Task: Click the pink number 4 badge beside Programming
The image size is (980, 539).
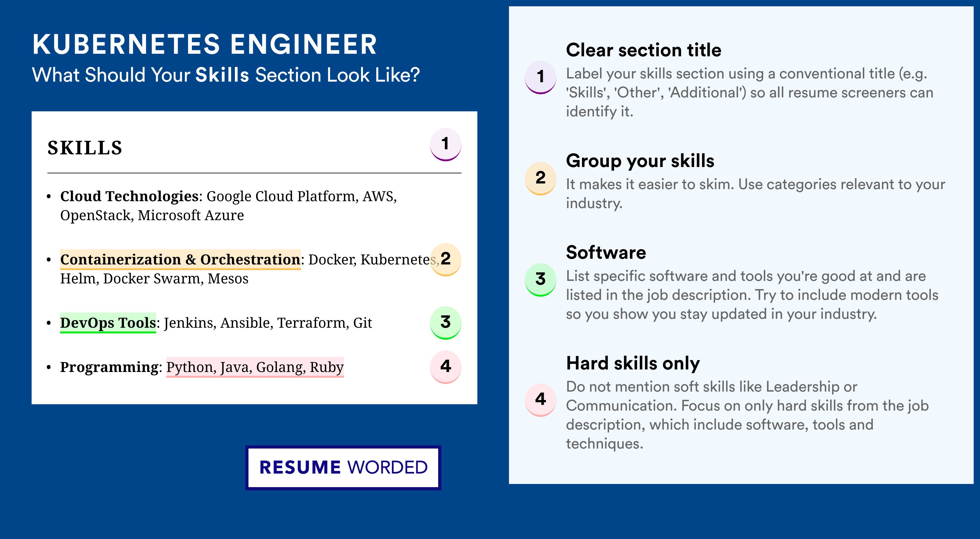Action: tap(445, 367)
